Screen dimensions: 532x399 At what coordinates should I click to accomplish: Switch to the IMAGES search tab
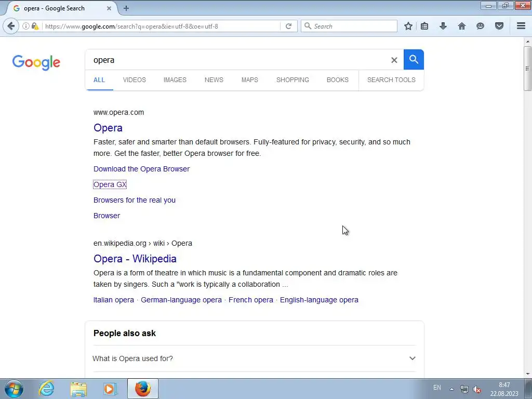[x=175, y=80]
